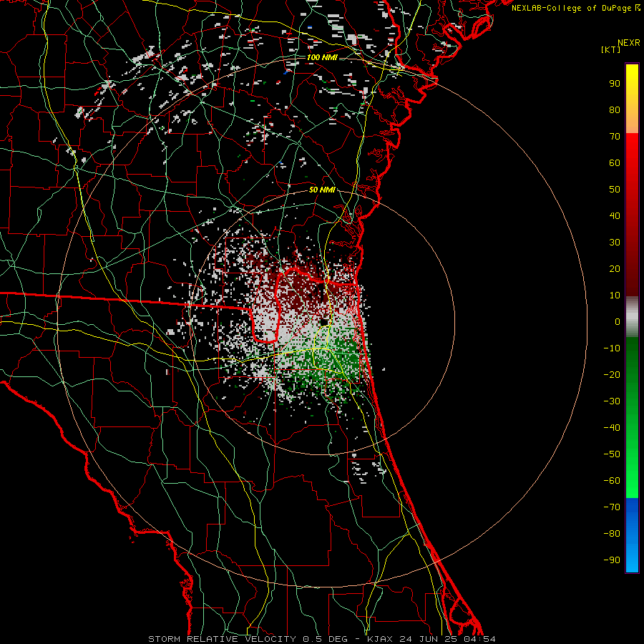Select the 0 knot scale label
The height and width of the screenshot is (644, 644).
point(618,321)
